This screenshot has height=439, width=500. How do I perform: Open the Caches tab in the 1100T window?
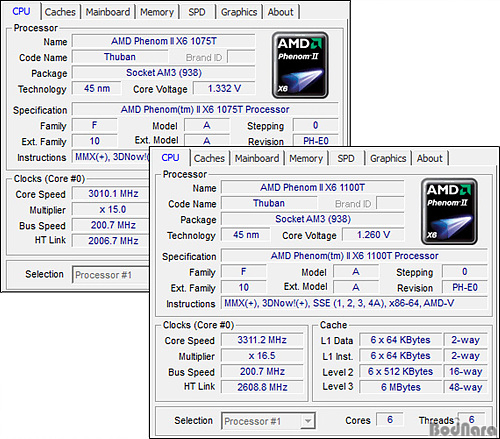[209, 158]
